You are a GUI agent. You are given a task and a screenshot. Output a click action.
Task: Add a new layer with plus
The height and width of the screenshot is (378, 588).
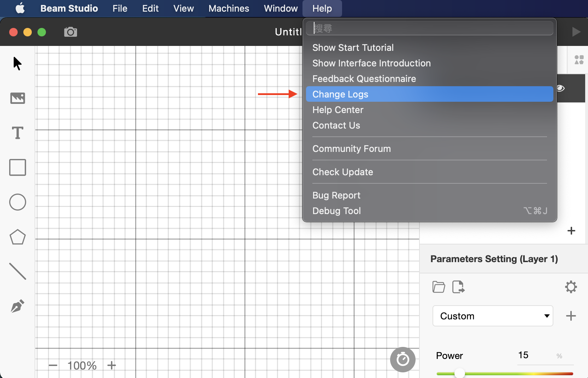(x=571, y=231)
